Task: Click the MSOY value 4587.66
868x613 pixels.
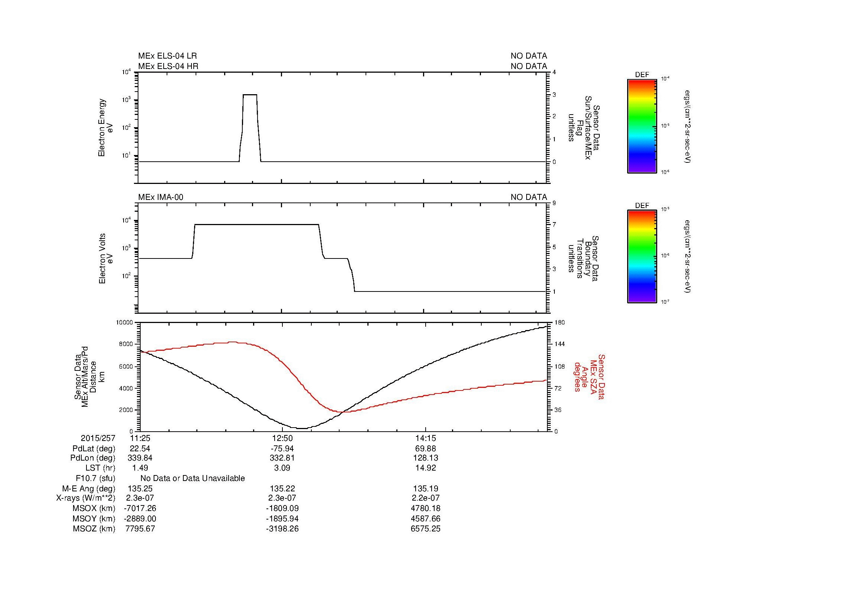Action: [426, 518]
